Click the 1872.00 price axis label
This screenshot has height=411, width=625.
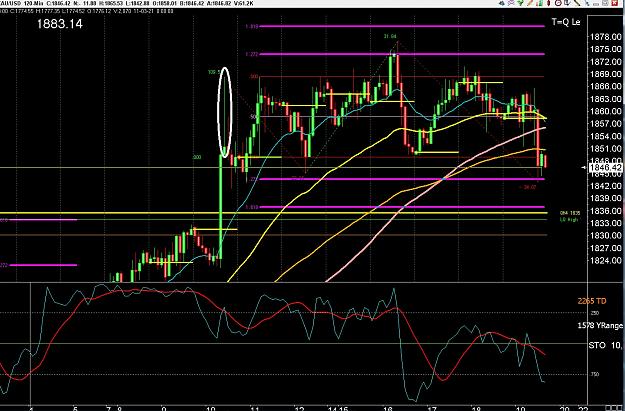605,62
